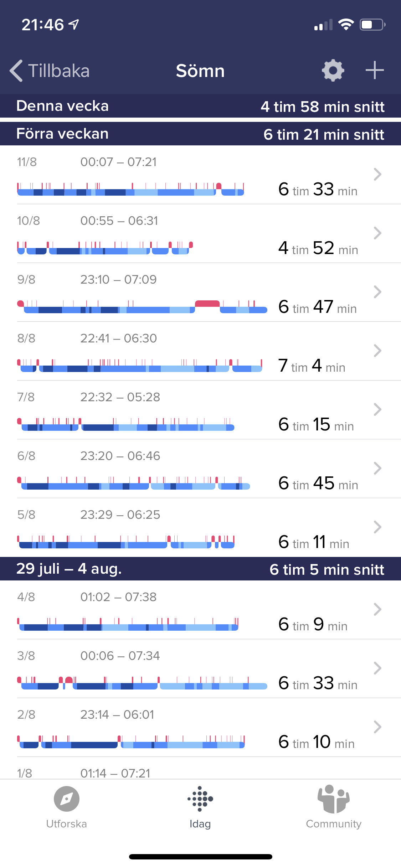Select the Denna vecka header
Screen dimensions: 401x868
pos(200,106)
